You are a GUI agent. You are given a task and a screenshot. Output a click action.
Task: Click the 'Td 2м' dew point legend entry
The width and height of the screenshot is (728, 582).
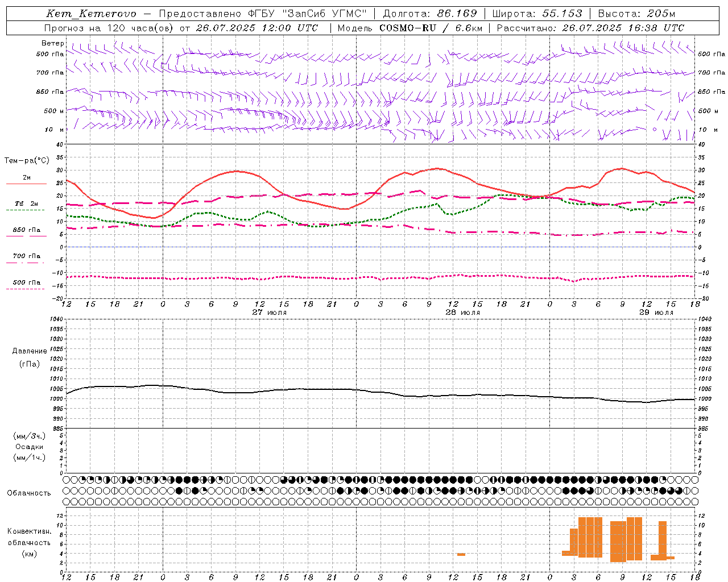click(x=27, y=203)
